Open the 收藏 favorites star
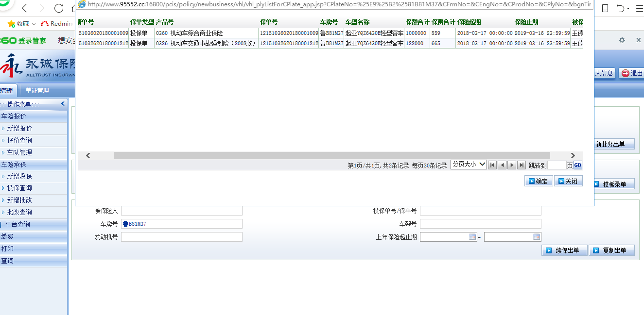The height and width of the screenshot is (315, 644). [x=12, y=23]
